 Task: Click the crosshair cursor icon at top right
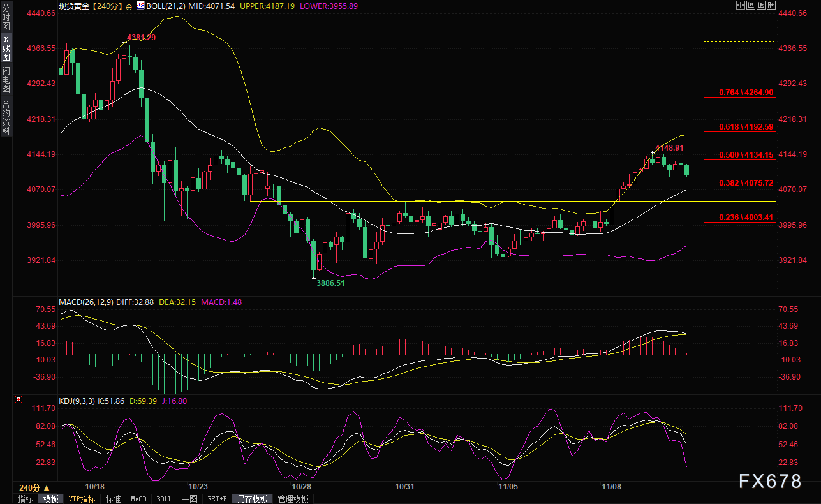coord(740,5)
